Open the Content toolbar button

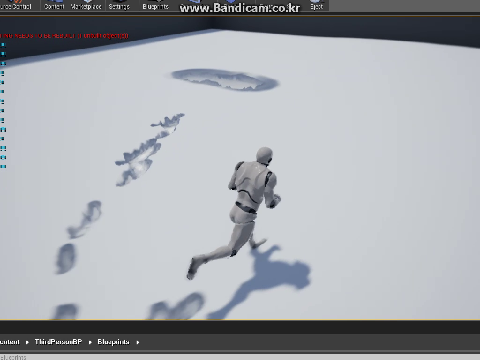54,5
